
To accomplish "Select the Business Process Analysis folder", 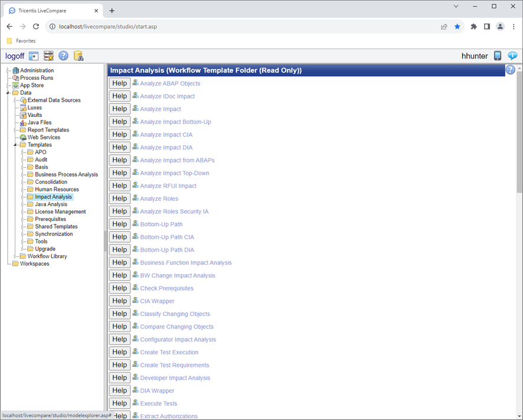I will tap(66, 175).
